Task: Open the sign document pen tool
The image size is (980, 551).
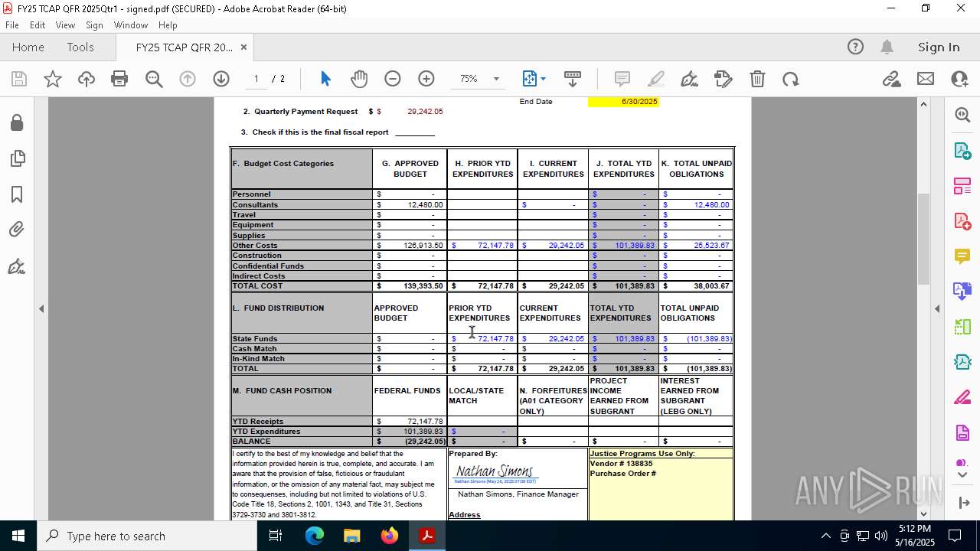Action: coord(689,79)
